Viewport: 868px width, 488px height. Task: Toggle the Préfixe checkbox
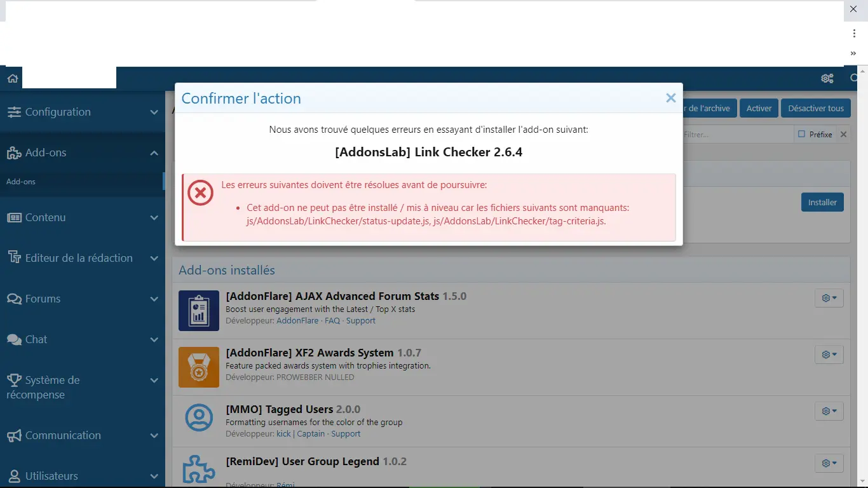(x=801, y=134)
